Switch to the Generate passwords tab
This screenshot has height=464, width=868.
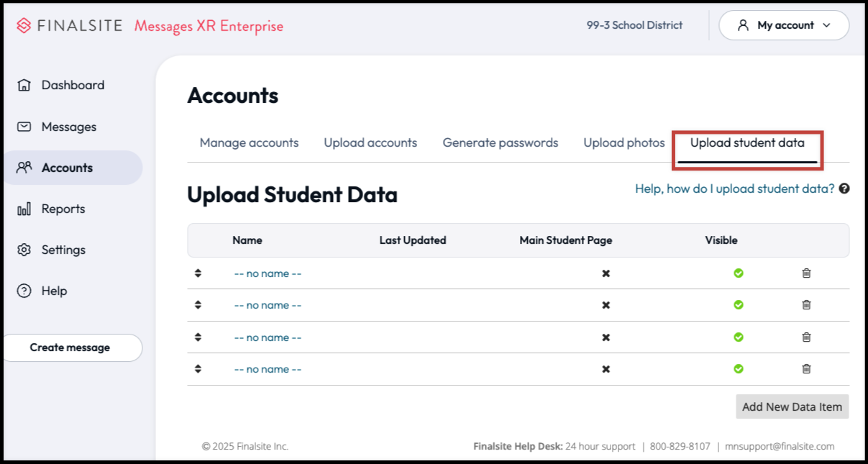tap(501, 142)
